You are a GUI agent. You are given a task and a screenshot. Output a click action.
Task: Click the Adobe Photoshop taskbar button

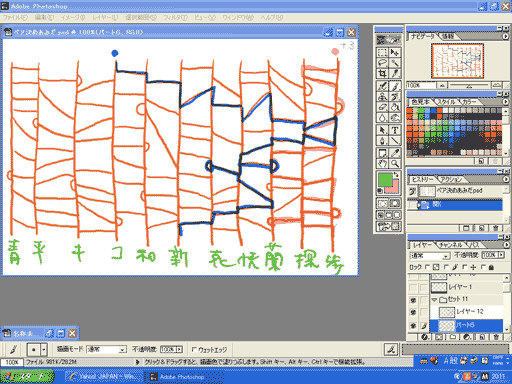(184, 377)
